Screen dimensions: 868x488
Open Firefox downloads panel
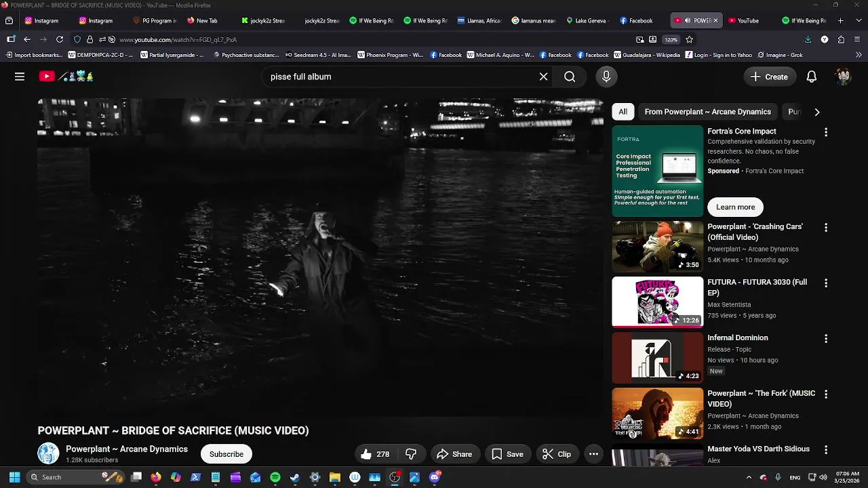tap(808, 39)
